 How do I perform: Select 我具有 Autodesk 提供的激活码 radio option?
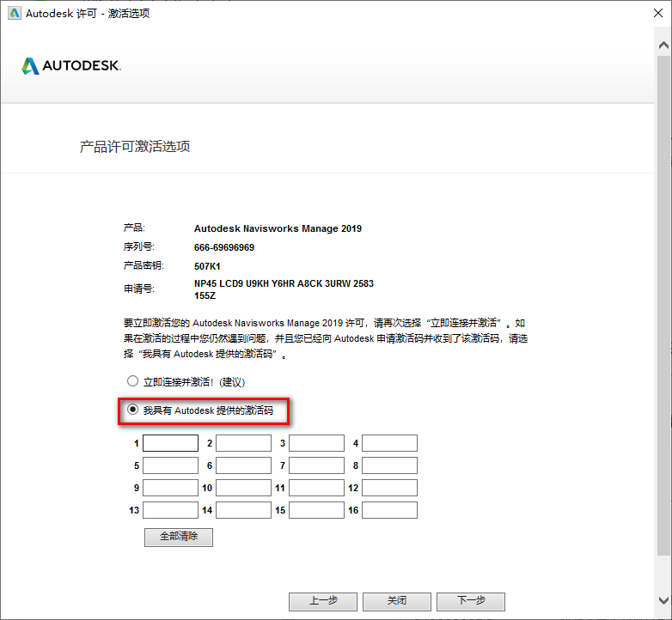(132, 410)
